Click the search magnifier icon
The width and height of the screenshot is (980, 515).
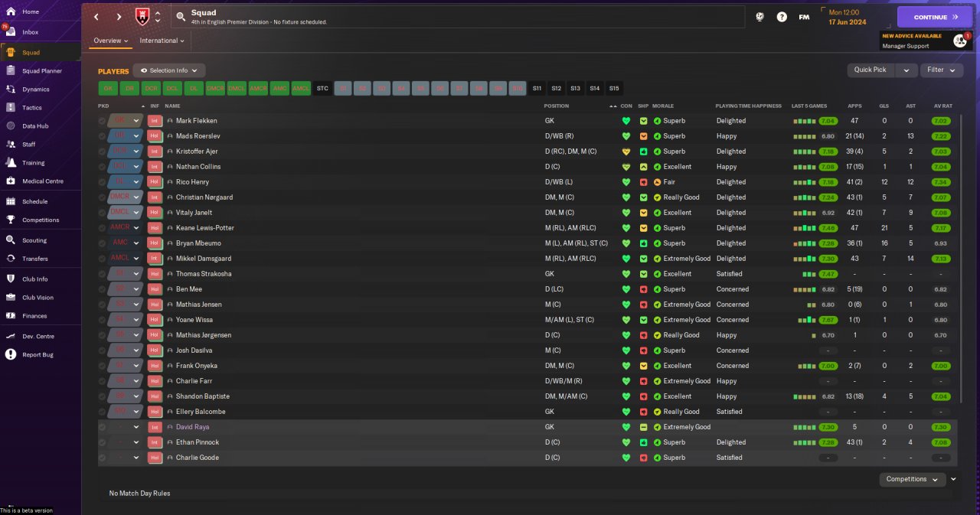tap(180, 16)
